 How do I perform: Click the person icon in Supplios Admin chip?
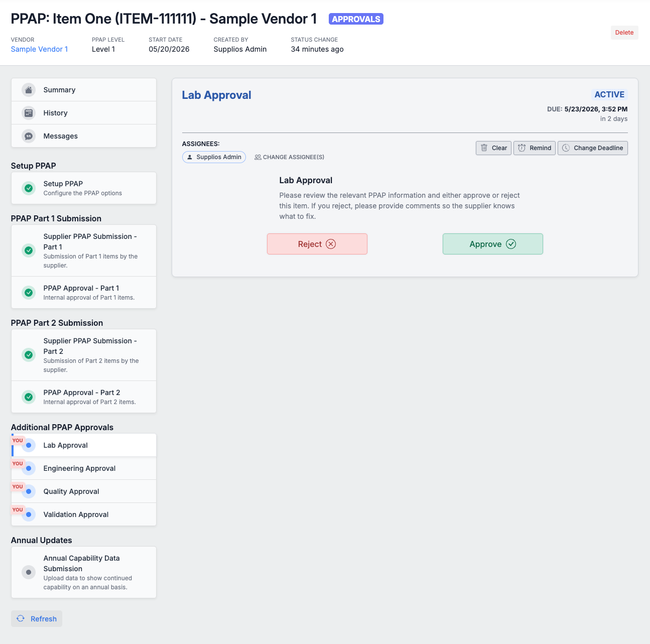(189, 157)
